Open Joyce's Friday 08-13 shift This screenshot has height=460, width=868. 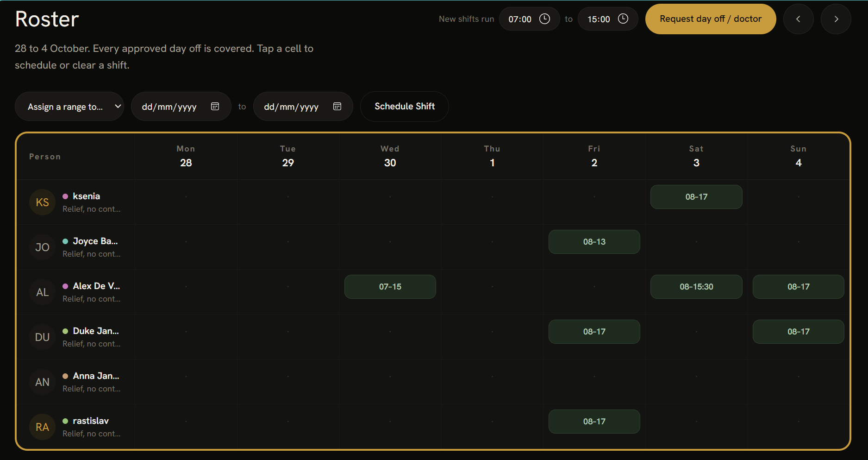click(x=594, y=242)
